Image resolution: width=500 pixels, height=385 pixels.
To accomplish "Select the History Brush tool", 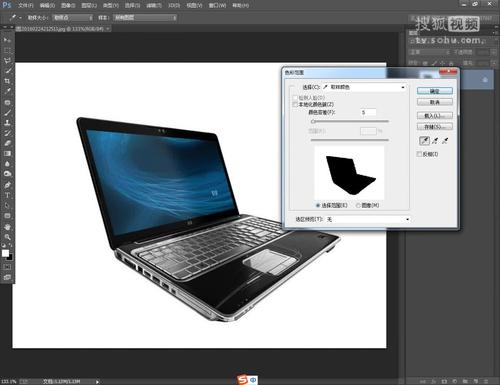I will 7,133.
